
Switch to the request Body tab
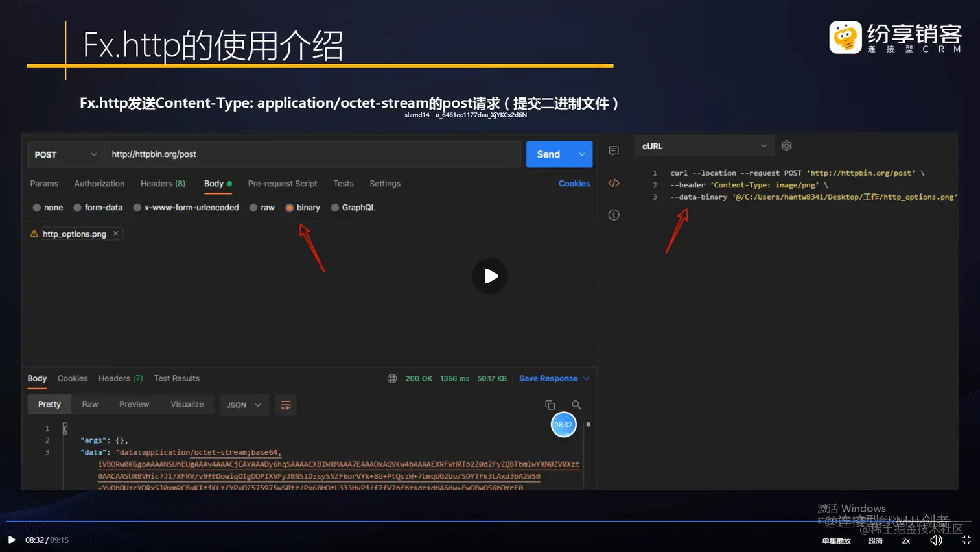click(214, 184)
